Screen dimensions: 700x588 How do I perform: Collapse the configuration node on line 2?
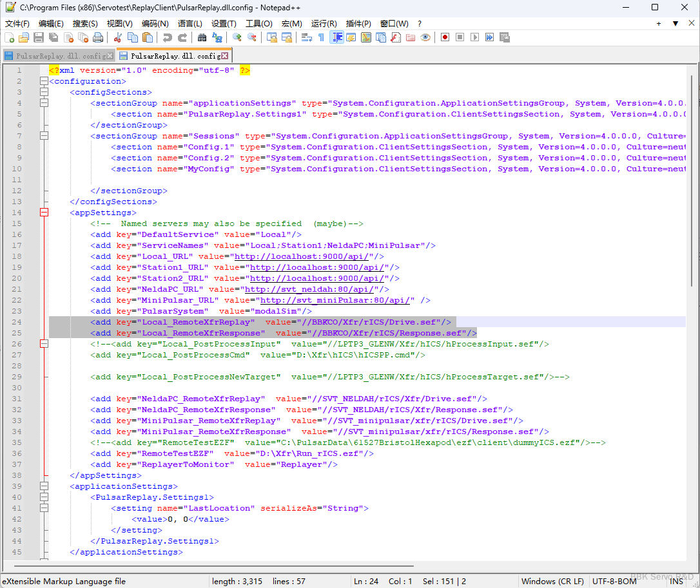[44, 81]
